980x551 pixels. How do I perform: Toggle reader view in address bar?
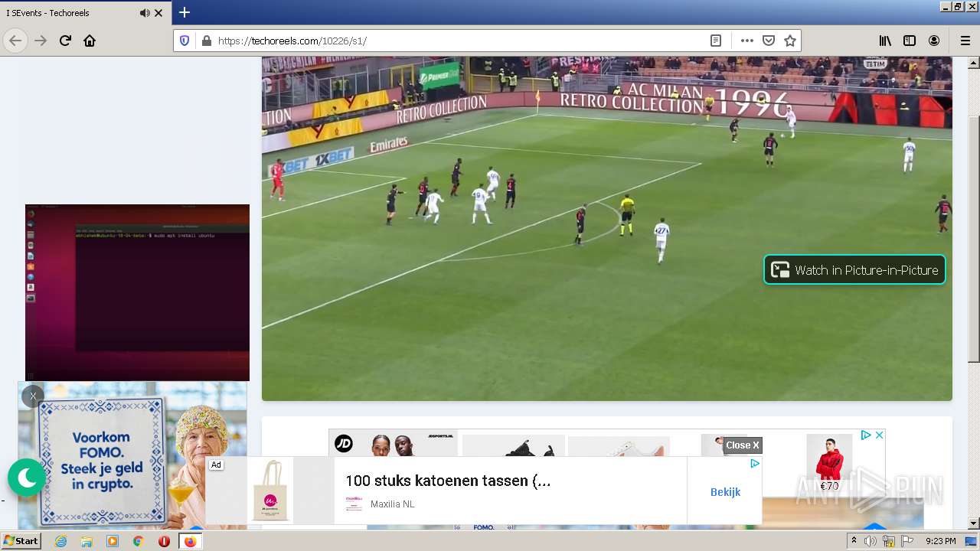716,41
